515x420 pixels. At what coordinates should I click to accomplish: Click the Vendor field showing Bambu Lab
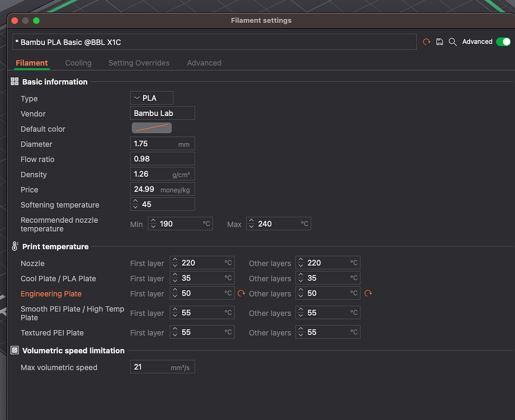[163, 113]
